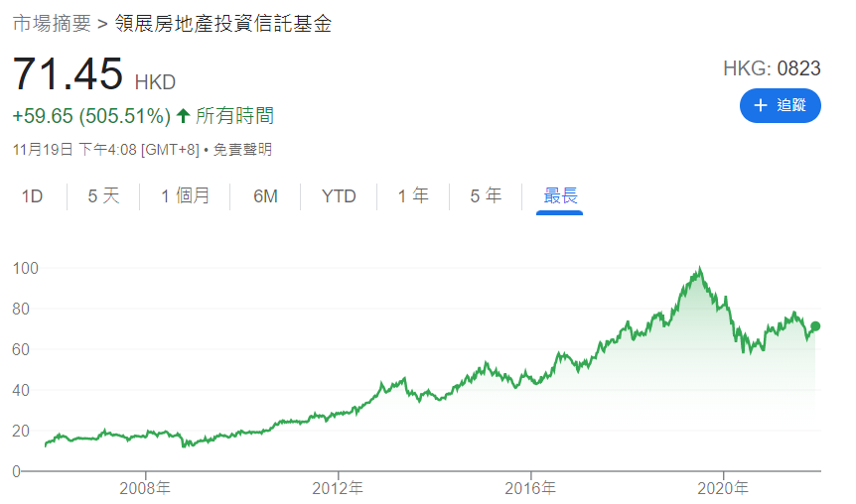Image resolution: width=856 pixels, height=504 pixels.
Task: Click the 80 y-axis label
Action: (x=21, y=309)
